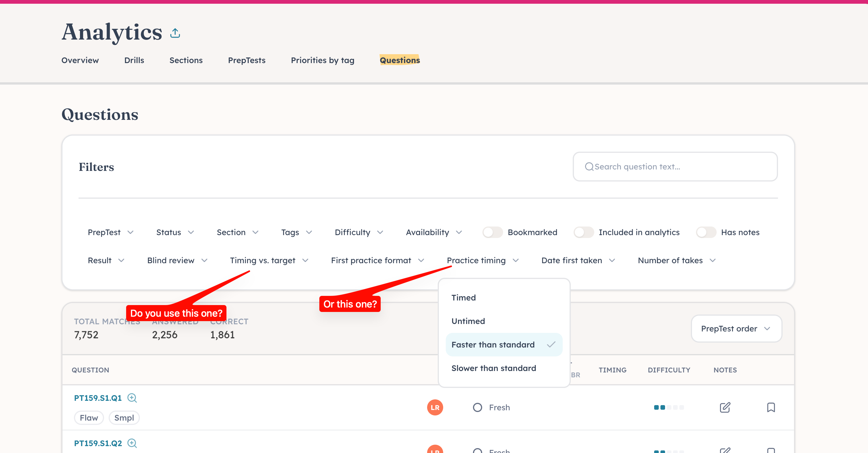Open the PrepTest order sort dropdown
The width and height of the screenshot is (868, 453).
tap(737, 329)
